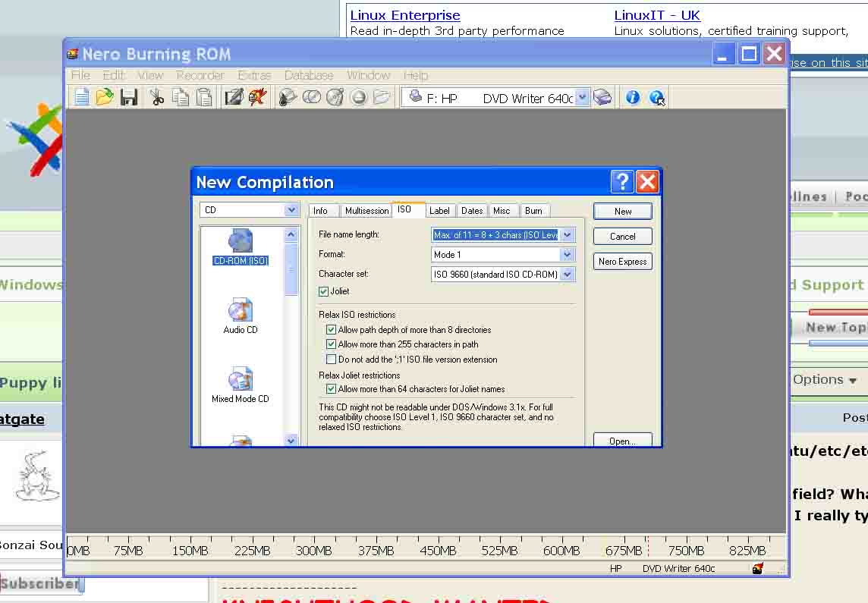
Task: Click the Nero Express button
Action: [623, 262]
